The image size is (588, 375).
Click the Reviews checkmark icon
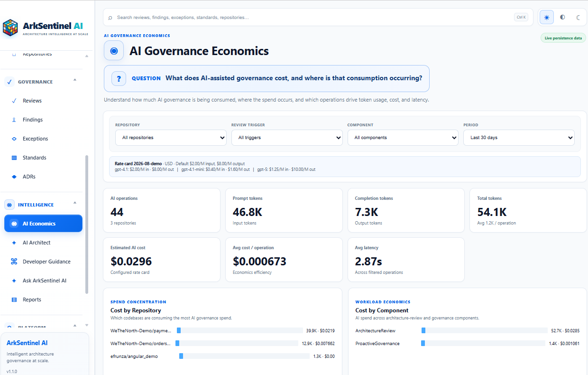click(x=14, y=101)
